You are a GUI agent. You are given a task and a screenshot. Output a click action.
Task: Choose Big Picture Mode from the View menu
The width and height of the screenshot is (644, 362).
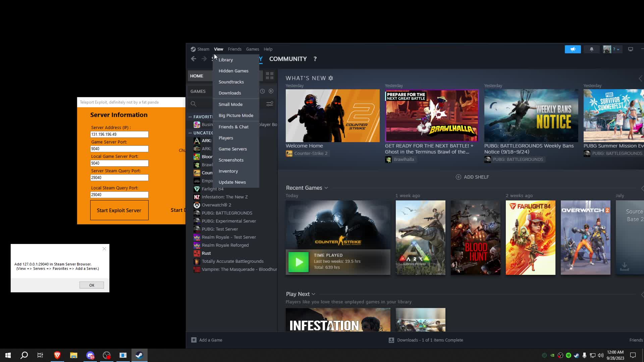pos(236,115)
